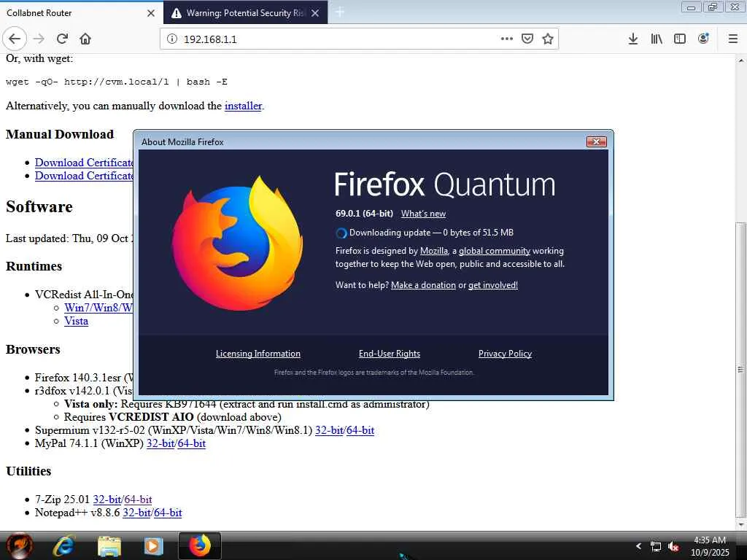This screenshot has width=747, height=560.
Task: Click the 69.0.1 (64-bit) version text
Action: (364, 214)
